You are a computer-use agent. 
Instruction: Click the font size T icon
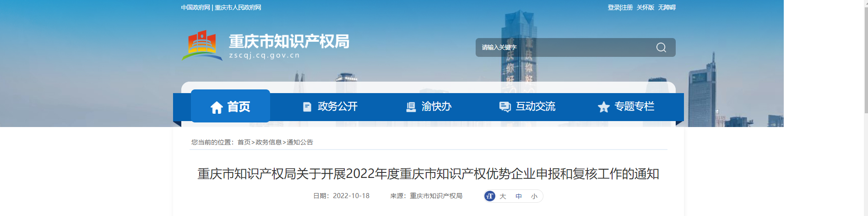click(490, 196)
